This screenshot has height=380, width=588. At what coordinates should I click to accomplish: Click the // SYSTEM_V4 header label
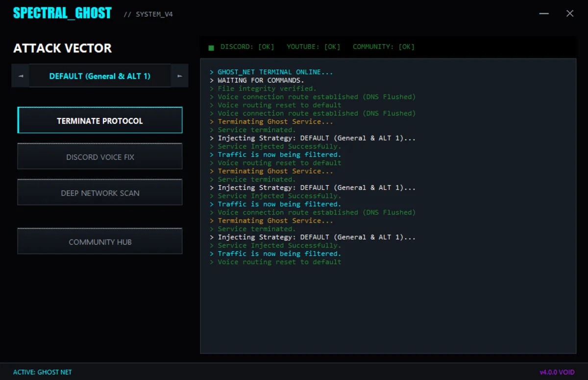pyautogui.click(x=148, y=14)
